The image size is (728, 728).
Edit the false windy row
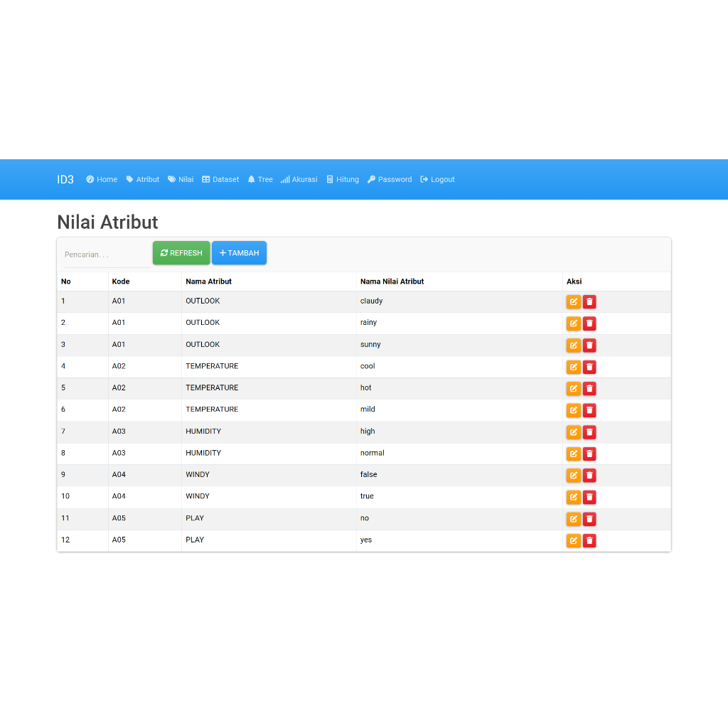click(x=574, y=475)
